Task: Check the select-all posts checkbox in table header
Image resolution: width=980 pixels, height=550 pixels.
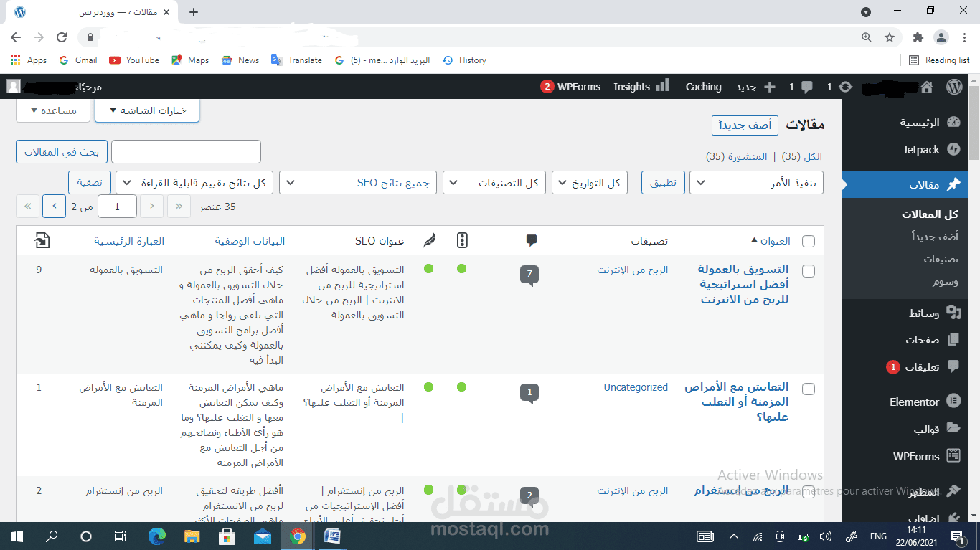Action: click(809, 242)
